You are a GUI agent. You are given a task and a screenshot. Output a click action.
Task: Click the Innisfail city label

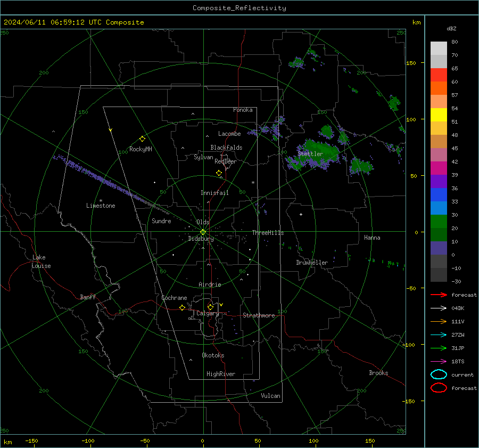(x=214, y=193)
